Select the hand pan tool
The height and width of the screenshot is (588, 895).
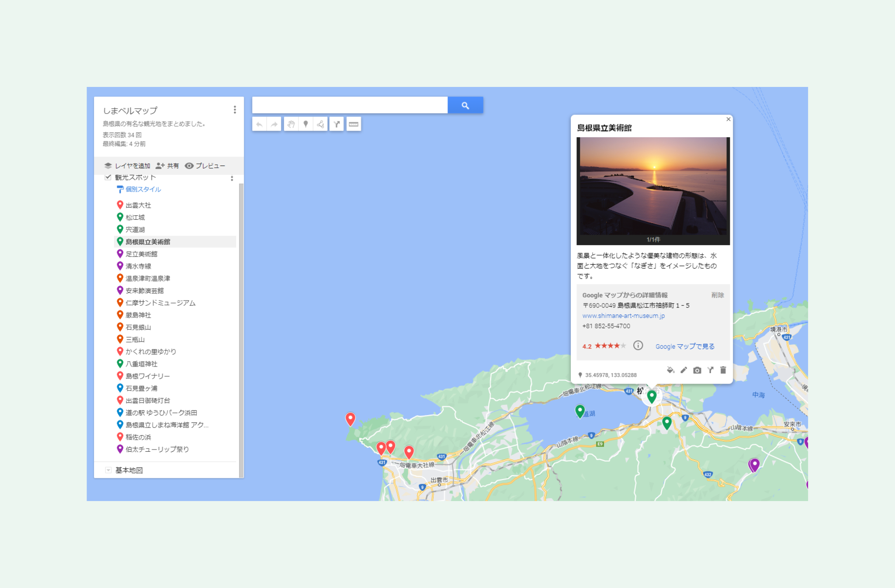click(291, 125)
